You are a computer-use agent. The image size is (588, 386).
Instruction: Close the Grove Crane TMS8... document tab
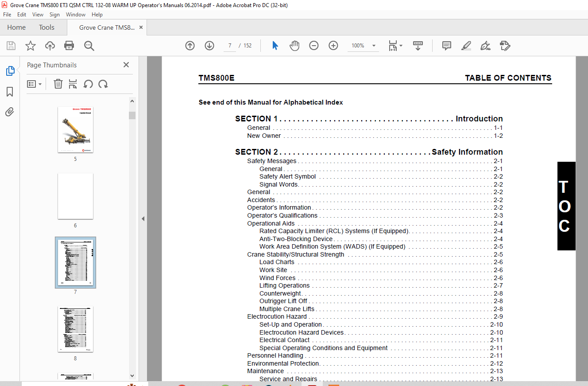[x=141, y=27]
